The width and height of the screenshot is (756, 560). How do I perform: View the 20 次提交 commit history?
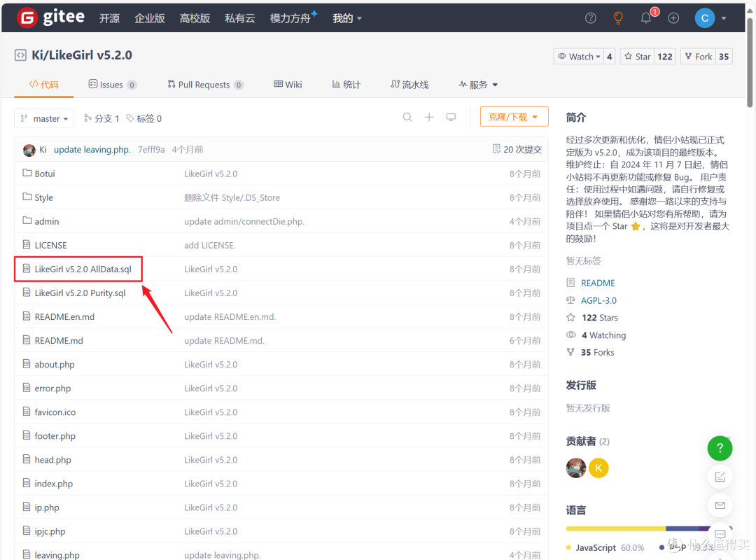(x=517, y=150)
